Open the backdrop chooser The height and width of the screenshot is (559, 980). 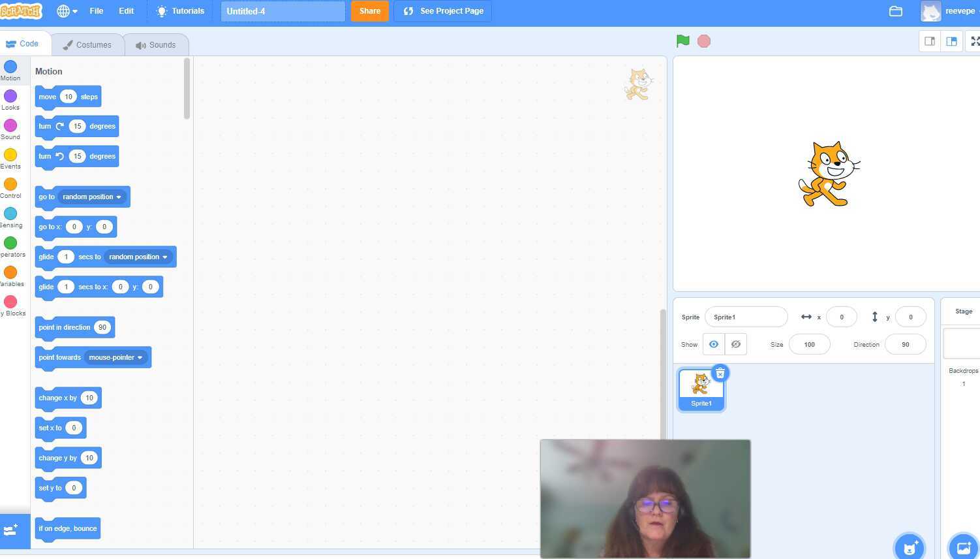[964, 548]
